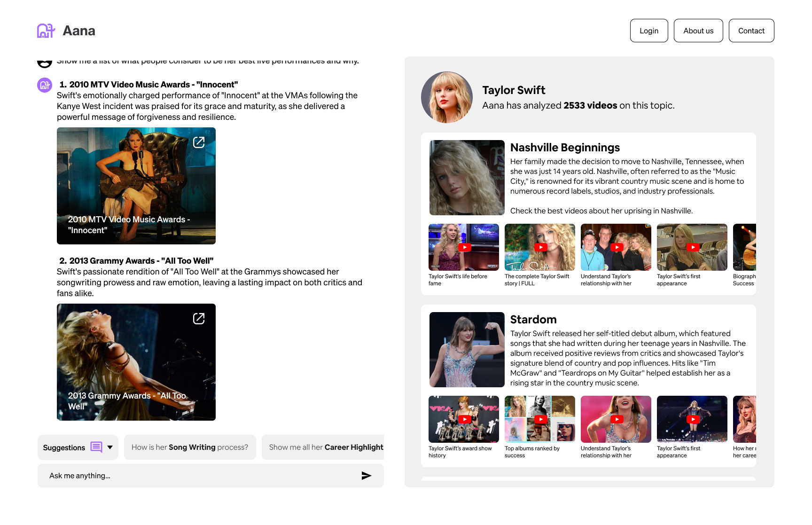Play 'Taylor Swift's award show history' video
This screenshot has height=525, width=812.
[464, 419]
